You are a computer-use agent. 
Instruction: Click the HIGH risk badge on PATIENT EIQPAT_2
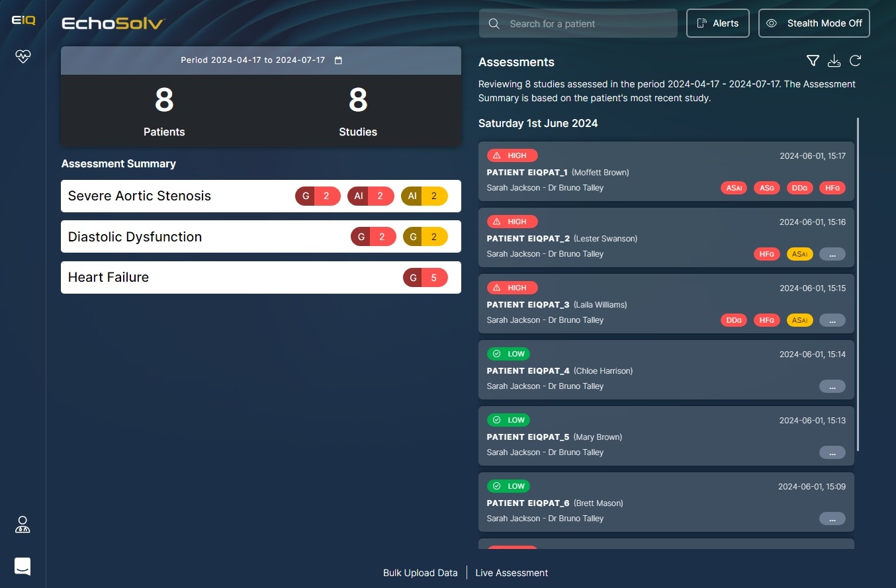[x=512, y=222]
